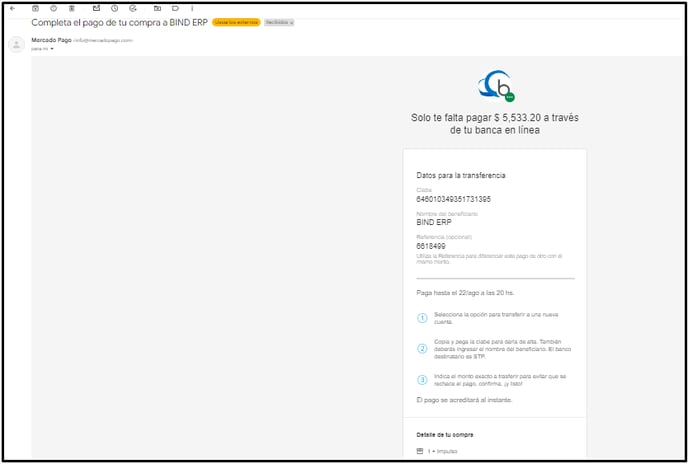Click the BIND ERP logo image
Image resolution: width=688 pixels, height=464 pixels.
pos(496,86)
